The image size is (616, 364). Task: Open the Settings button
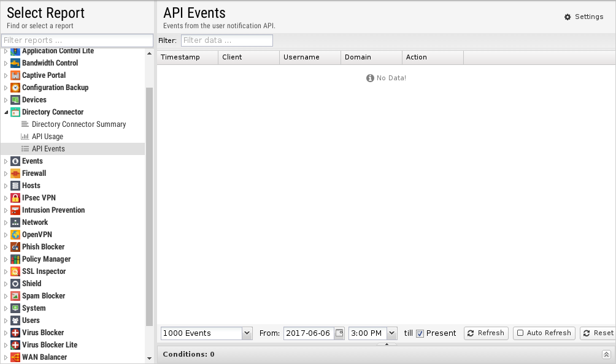(583, 17)
